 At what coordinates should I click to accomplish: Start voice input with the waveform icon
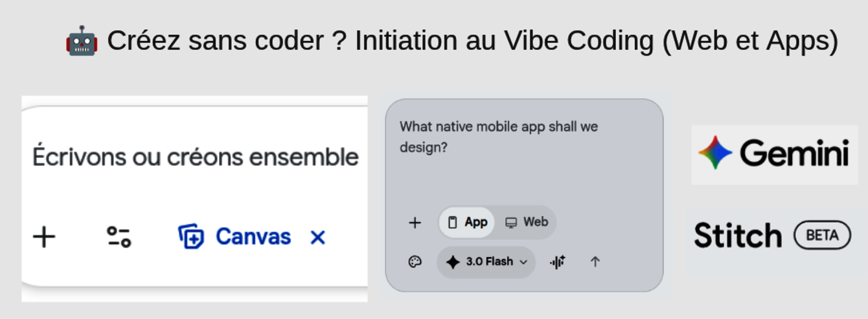(x=558, y=262)
